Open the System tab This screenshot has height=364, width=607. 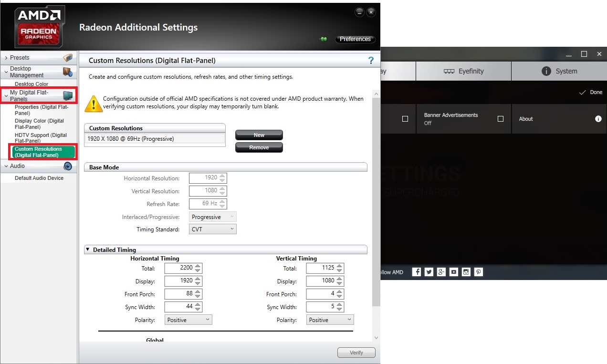click(559, 71)
